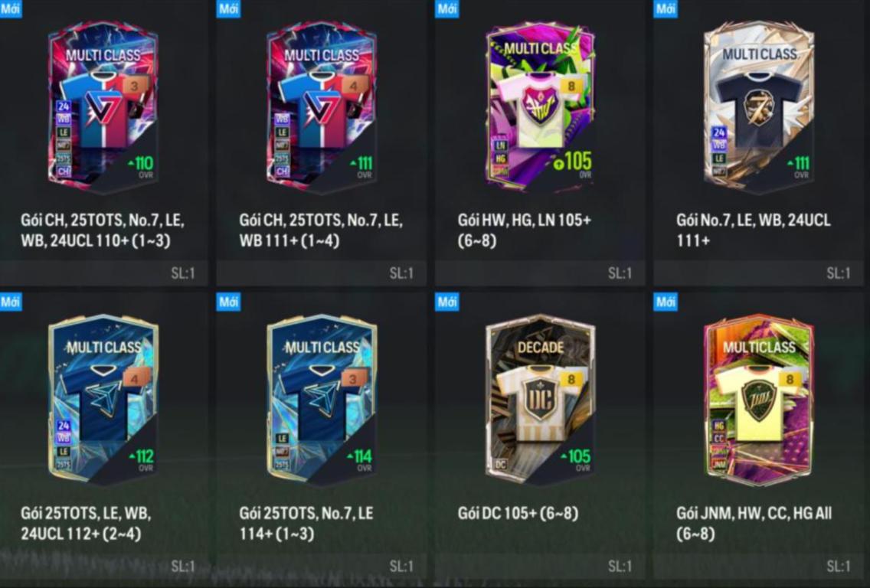Click the number 3 tag on 110 OVR jersey
The width and height of the screenshot is (870, 588).
coord(135,86)
